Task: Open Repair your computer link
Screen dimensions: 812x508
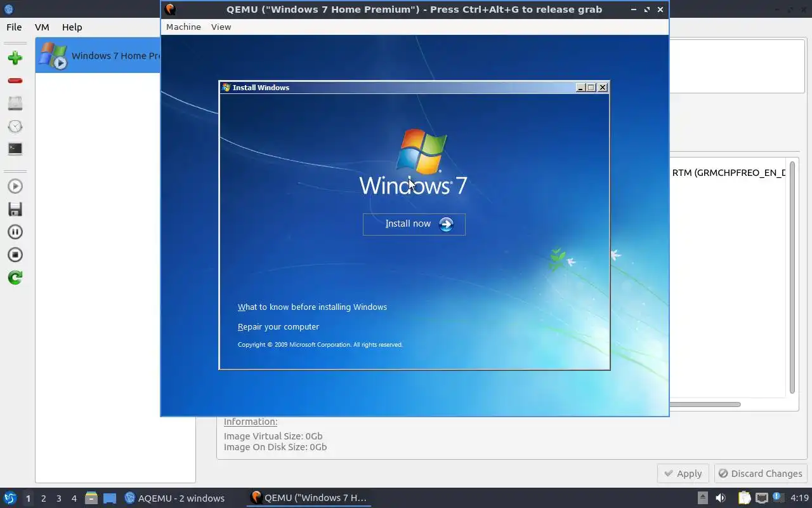Action: pyautogui.click(x=278, y=326)
